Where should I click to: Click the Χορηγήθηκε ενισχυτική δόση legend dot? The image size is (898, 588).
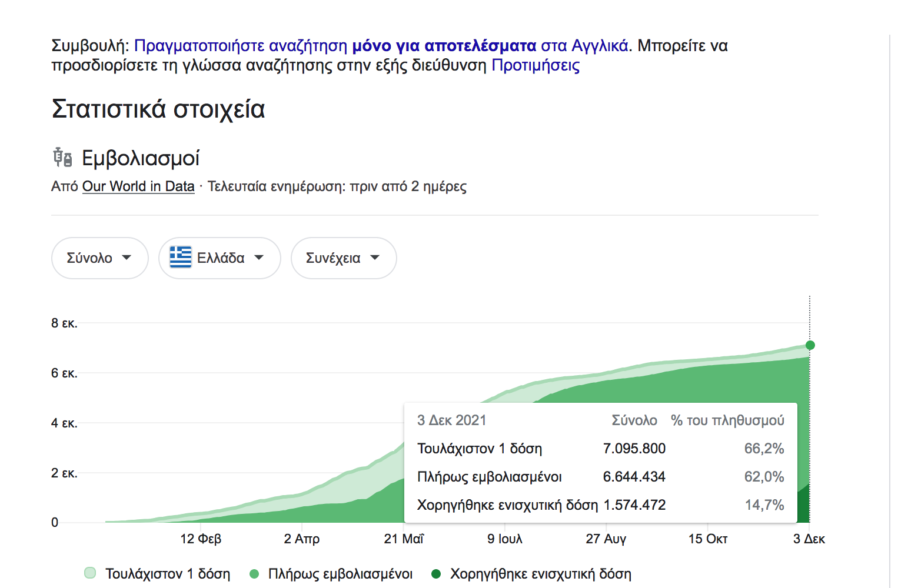click(x=436, y=574)
